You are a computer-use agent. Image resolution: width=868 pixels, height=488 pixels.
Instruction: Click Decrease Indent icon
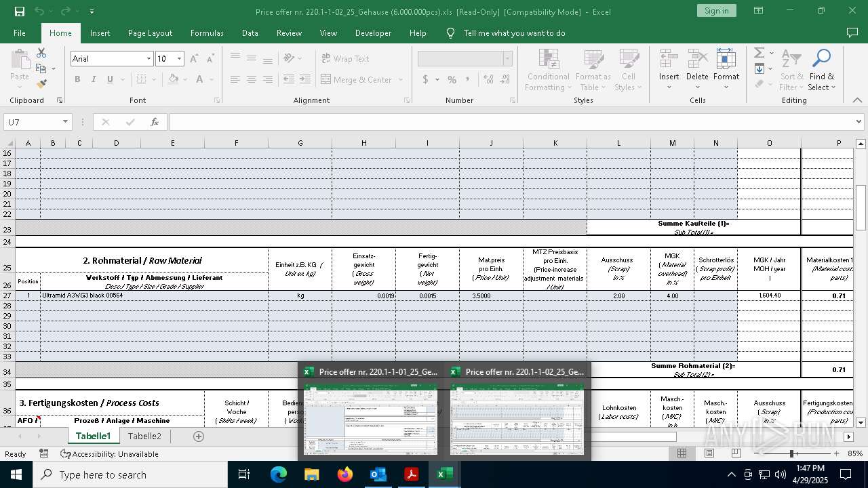tap(288, 79)
